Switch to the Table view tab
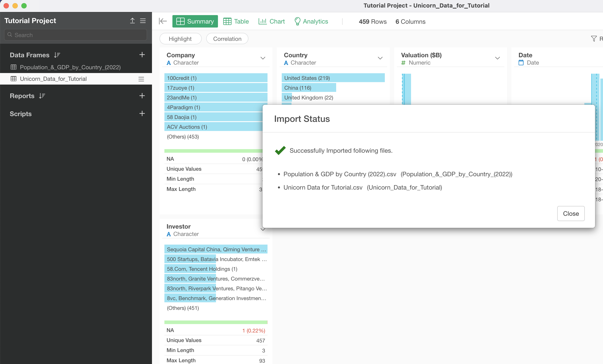Viewport: 603px width, 364px height. (x=236, y=21)
